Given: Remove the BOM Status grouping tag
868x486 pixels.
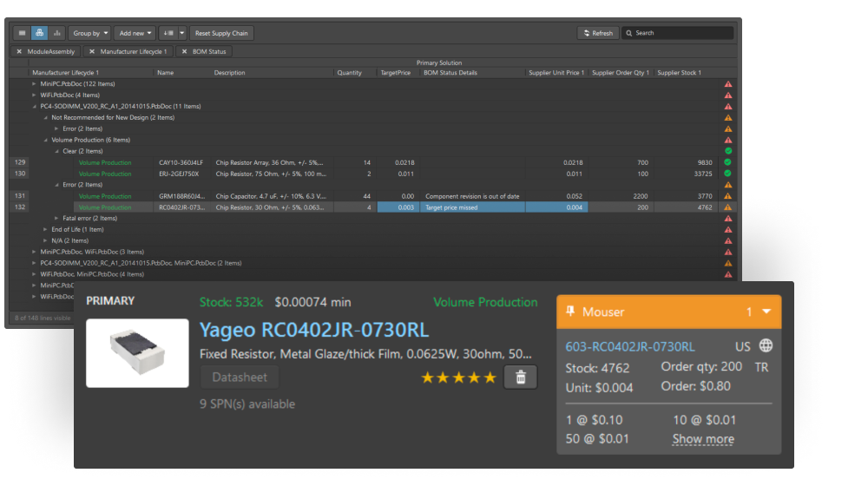Looking at the screenshot, I should (185, 52).
